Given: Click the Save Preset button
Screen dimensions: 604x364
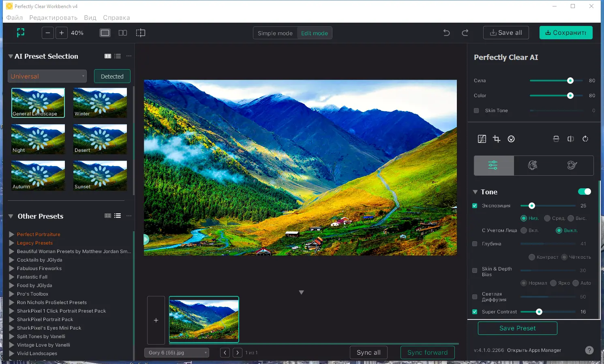Looking at the screenshot, I should click(517, 328).
